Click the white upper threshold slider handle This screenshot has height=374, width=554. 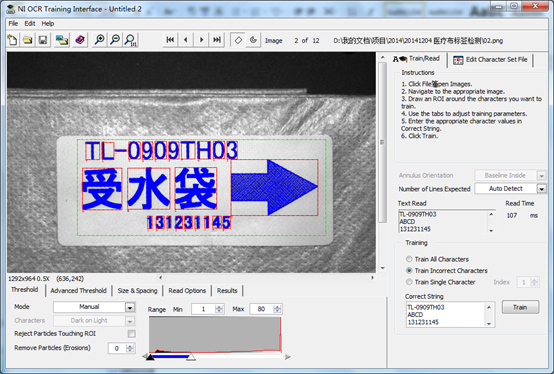[191, 357]
